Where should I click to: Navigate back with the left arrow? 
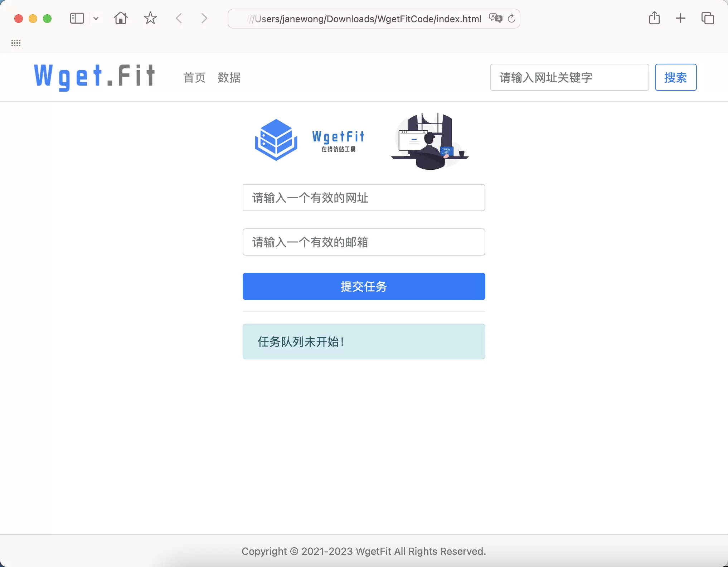pos(179,18)
